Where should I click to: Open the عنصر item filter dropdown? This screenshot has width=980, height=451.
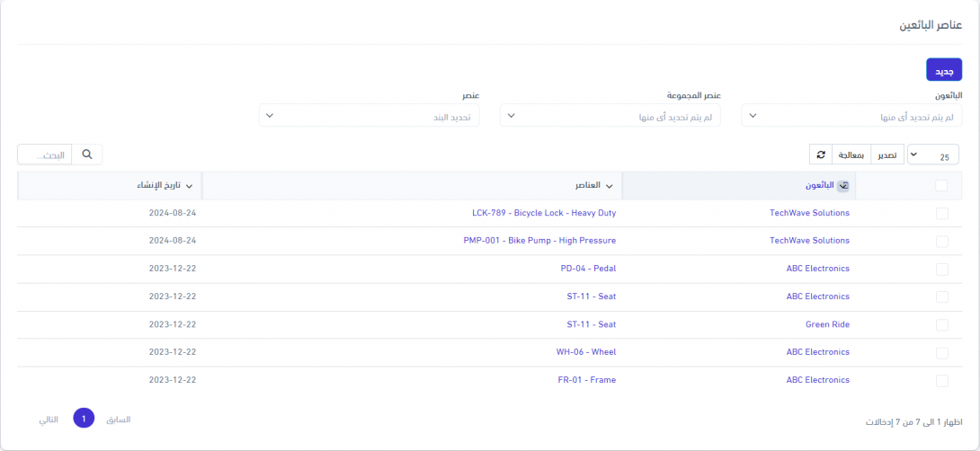[x=369, y=116]
